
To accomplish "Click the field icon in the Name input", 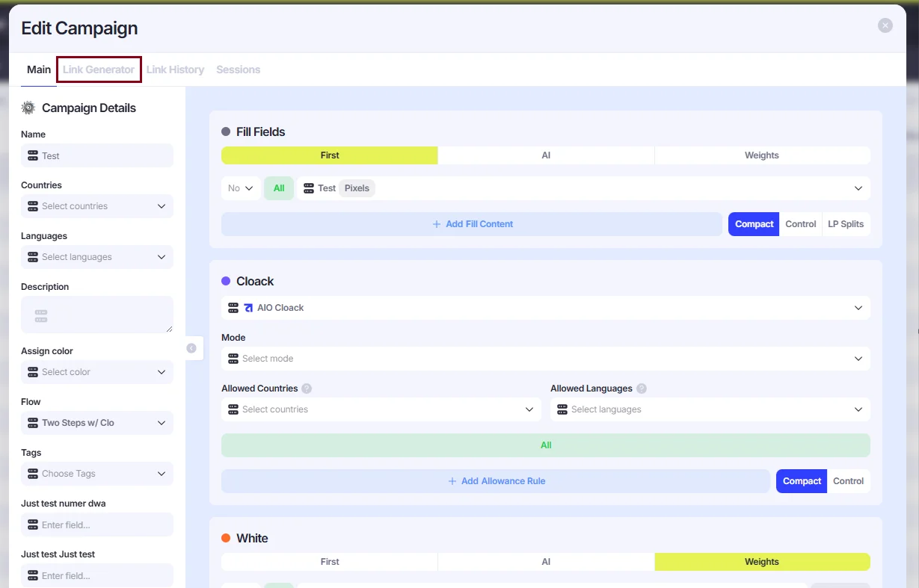I will point(33,155).
